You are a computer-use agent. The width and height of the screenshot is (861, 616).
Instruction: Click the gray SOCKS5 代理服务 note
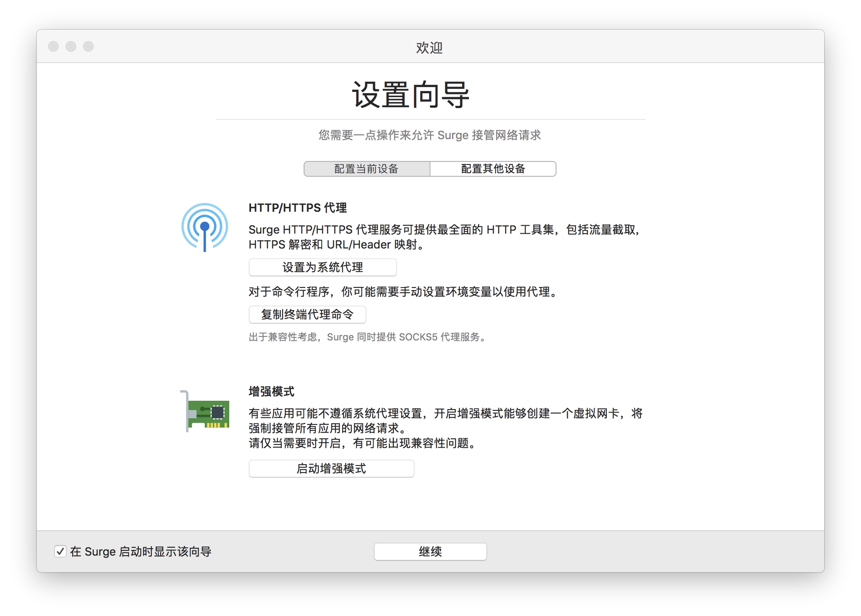tap(367, 337)
